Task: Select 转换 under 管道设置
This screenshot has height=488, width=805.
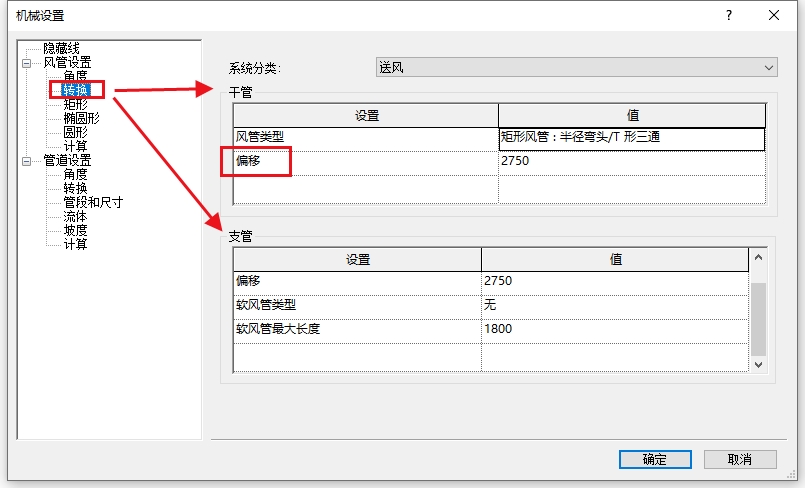Action: [x=75, y=188]
